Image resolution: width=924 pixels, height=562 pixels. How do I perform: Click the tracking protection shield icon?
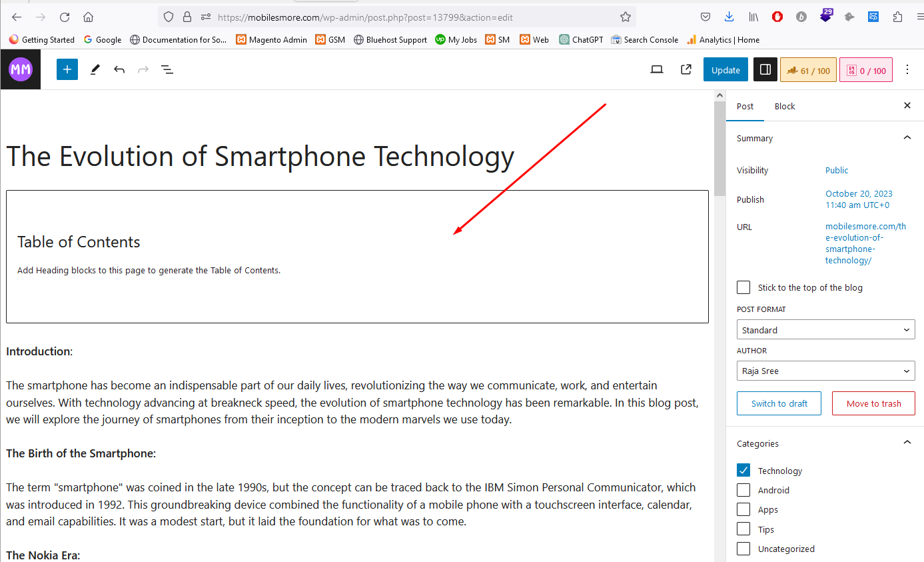click(x=169, y=17)
